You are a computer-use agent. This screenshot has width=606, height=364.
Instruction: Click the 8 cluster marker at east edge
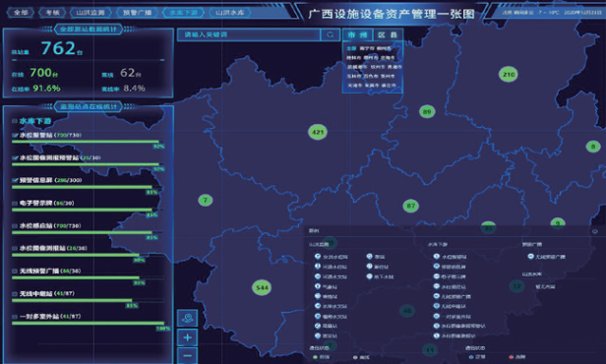click(x=593, y=147)
